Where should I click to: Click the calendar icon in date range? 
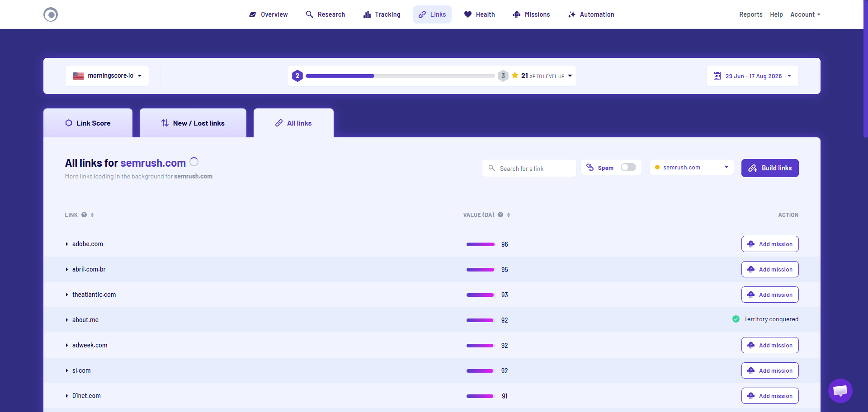tap(717, 76)
